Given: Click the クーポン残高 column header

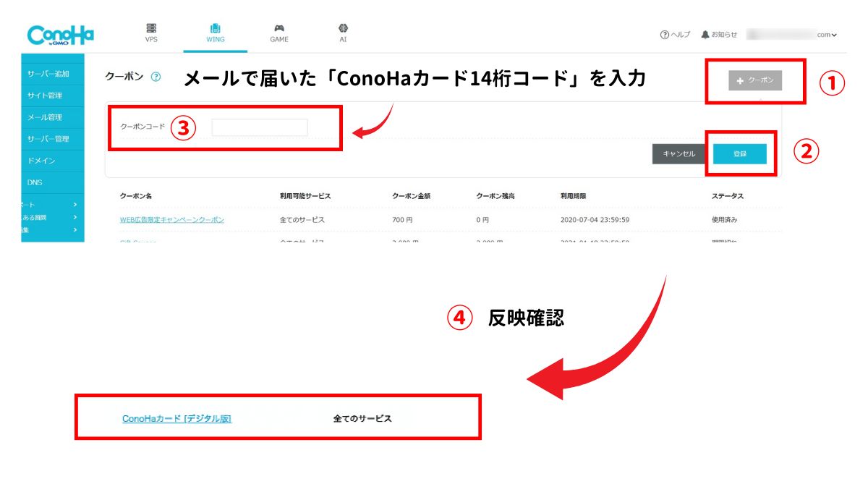Looking at the screenshot, I should [x=496, y=196].
